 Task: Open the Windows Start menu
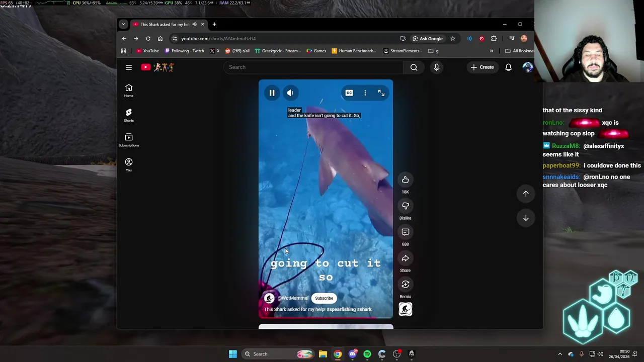232,354
